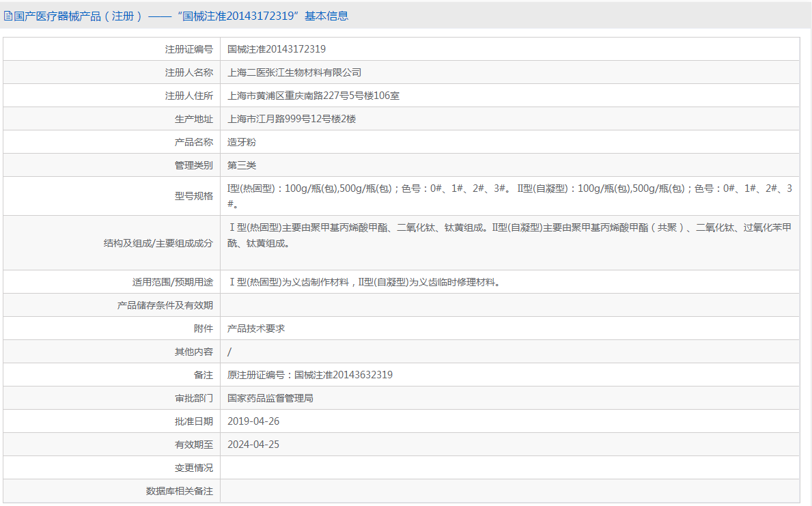Click remark text 原注册证编号：国械注准20143632319
812x506 pixels.
click(x=309, y=375)
